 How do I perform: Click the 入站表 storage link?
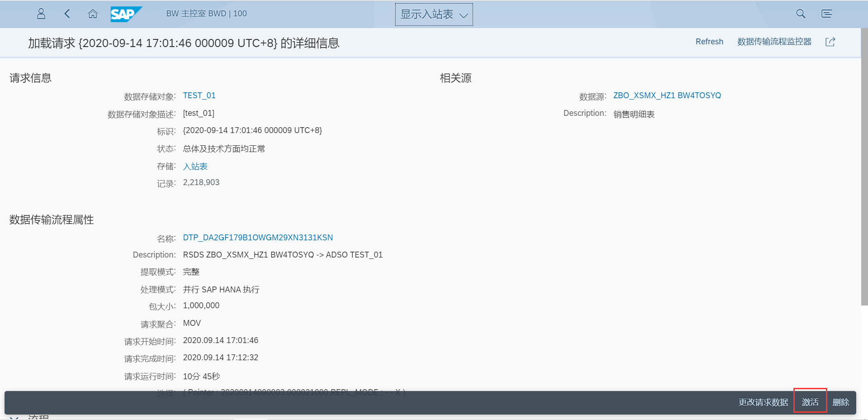[x=195, y=166]
